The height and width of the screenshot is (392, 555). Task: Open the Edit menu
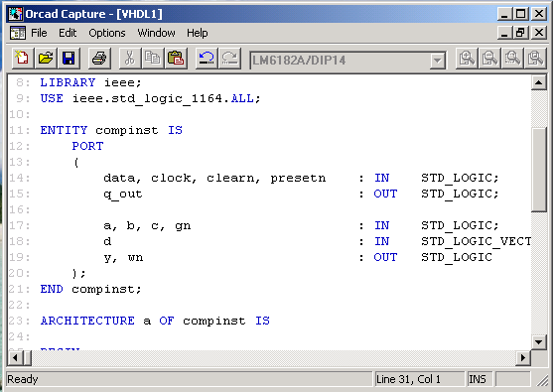(68, 33)
